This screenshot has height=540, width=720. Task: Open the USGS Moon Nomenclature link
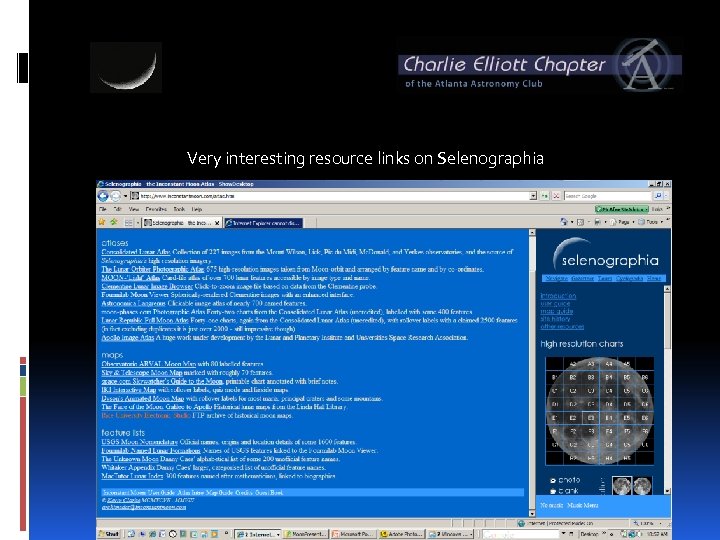[140, 442]
